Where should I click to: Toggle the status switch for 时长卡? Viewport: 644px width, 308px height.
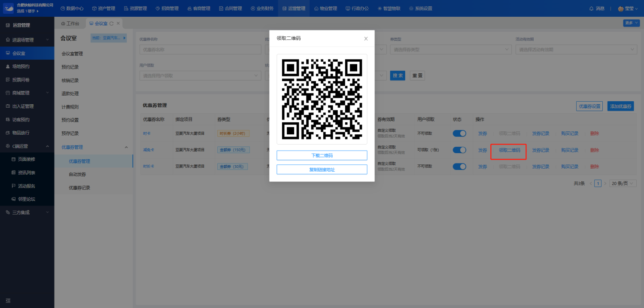coord(459,166)
